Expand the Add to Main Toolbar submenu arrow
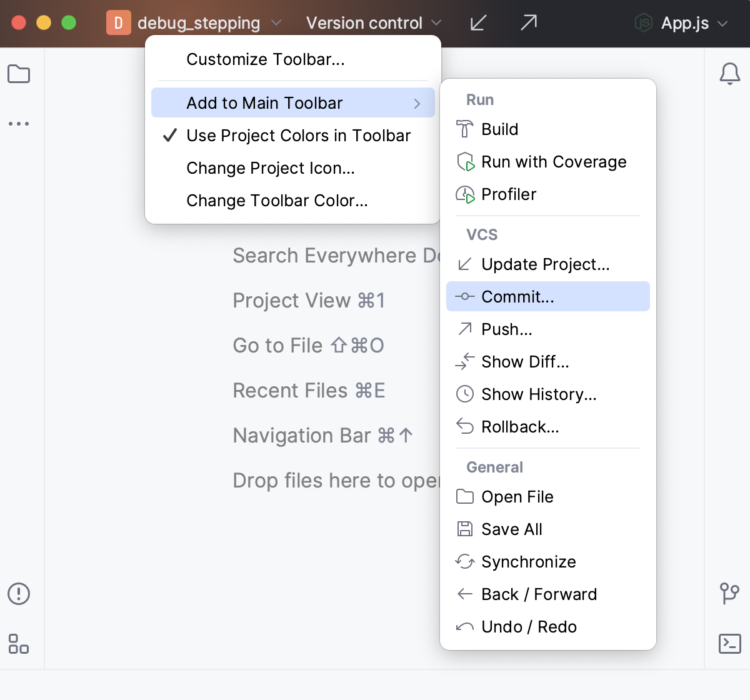The height and width of the screenshot is (700, 750). pos(417,102)
